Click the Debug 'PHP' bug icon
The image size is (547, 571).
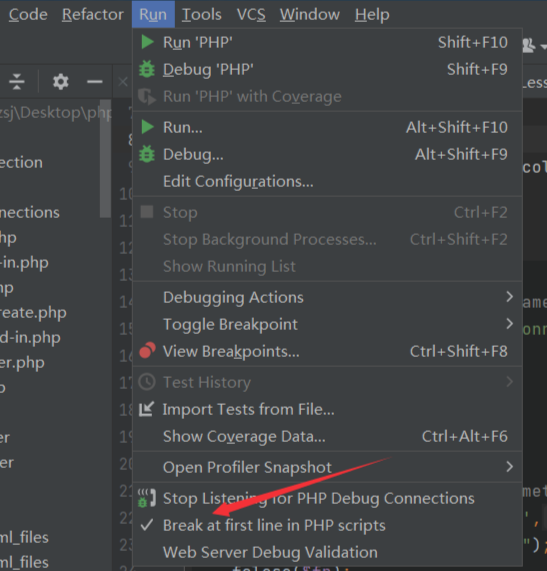point(147,69)
